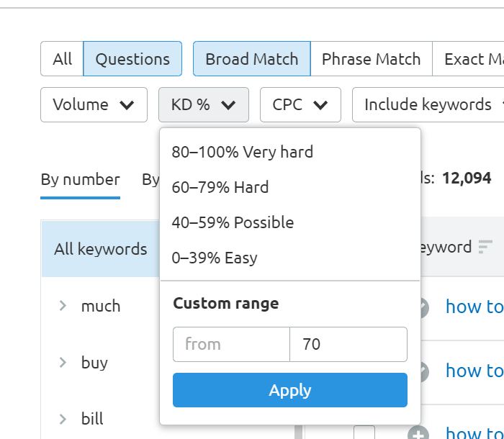Expand the 'buy' keyword group

click(63, 363)
